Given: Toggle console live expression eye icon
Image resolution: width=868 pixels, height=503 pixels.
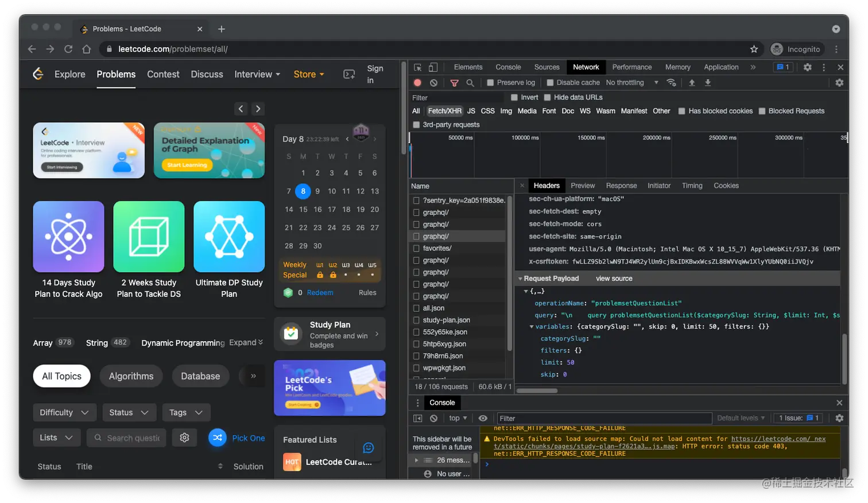Looking at the screenshot, I should [483, 418].
